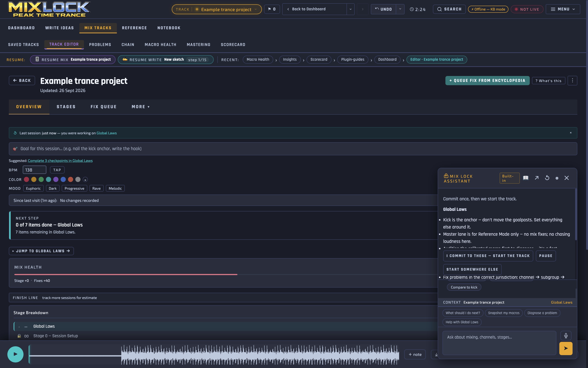This screenshot has height=368, width=588.
Task: Click the What's this help button
Action: [x=548, y=81]
